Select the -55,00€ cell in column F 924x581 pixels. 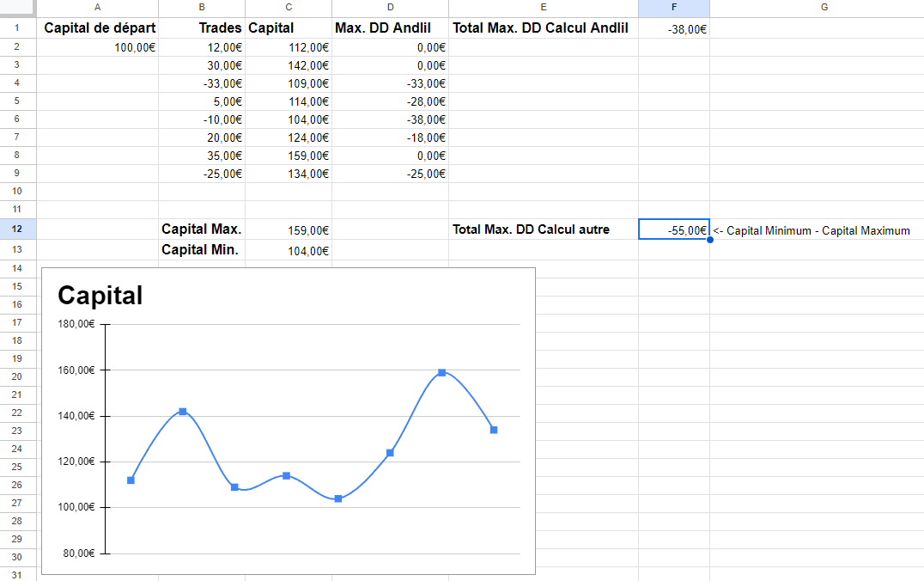coord(674,229)
